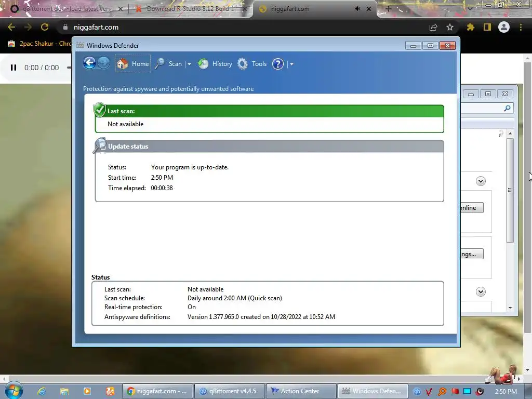Viewport: 532px width, 399px height.
Task: Click the Update status magnifier icon
Action: pyautogui.click(x=100, y=145)
